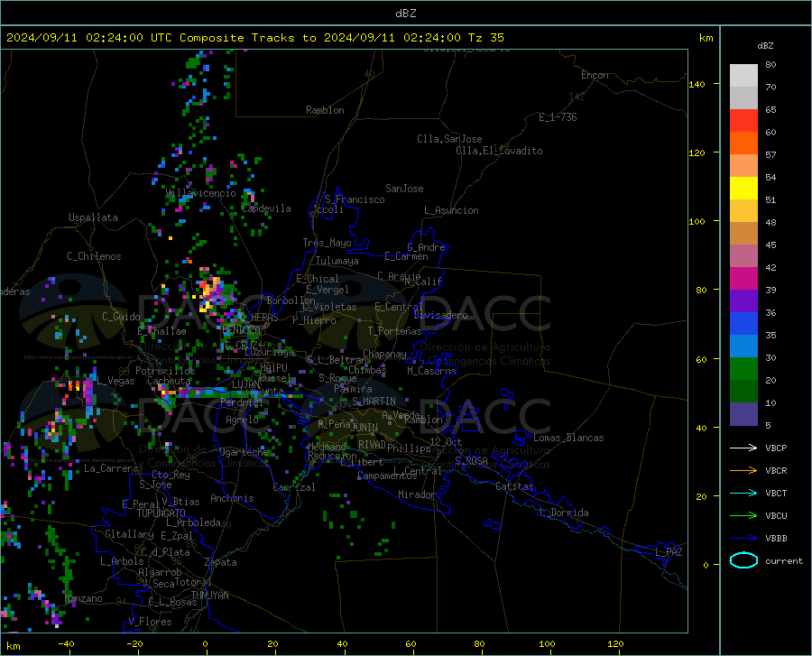Click the L_PAZ label on map

(669, 552)
